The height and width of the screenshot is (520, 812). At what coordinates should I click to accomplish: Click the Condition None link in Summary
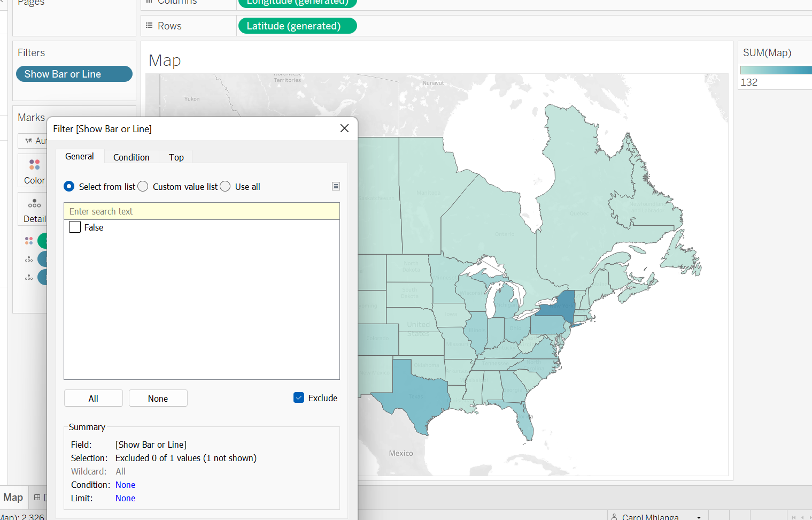click(125, 485)
